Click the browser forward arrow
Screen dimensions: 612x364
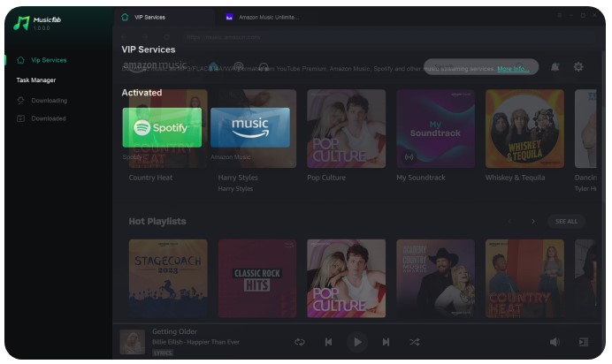(145, 37)
